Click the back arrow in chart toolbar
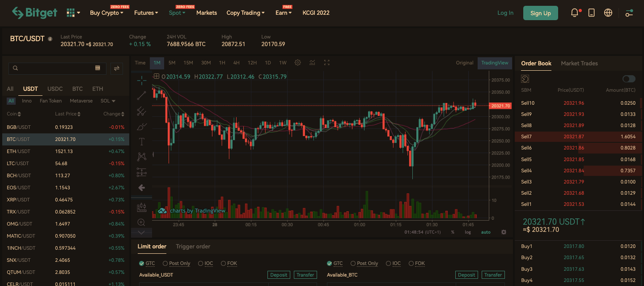Viewport: 644px width, 286px height. 141,188
